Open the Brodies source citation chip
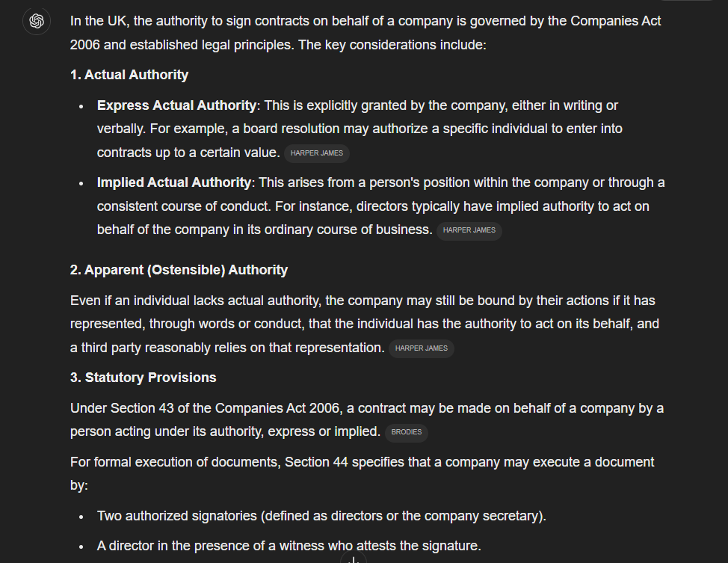 tap(407, 432)
